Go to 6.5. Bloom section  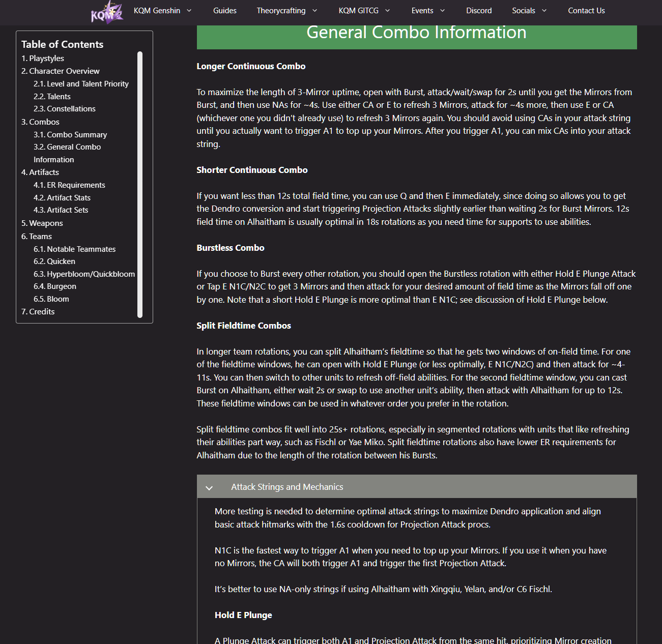pos(51,299)
